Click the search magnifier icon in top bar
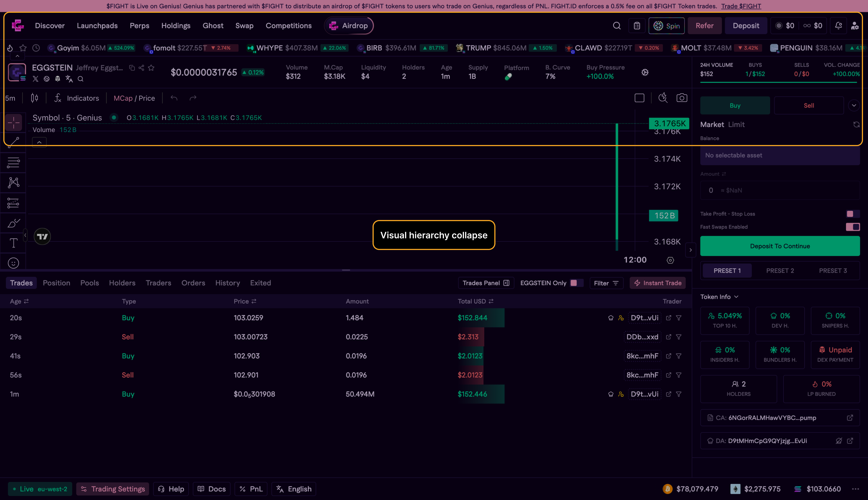 pyautogui.click(x=617, y=26)
